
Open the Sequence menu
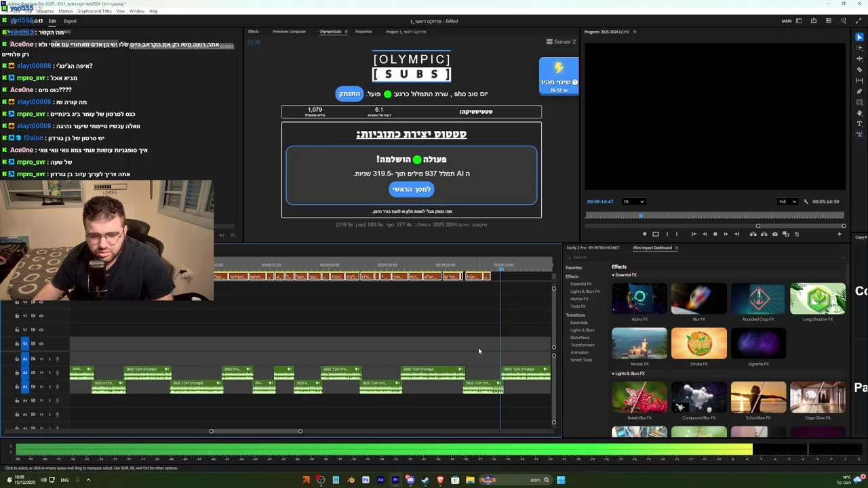coord(45,11)
